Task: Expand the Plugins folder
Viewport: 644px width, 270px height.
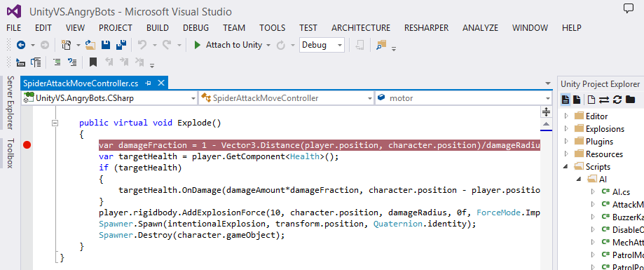Action: coord(567,142)
